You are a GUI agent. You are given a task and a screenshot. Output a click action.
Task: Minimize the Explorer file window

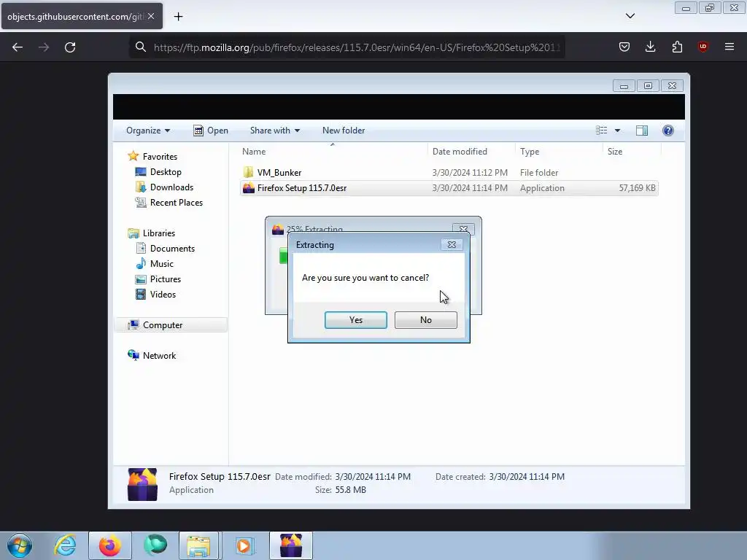pyautogui.click(x=624, y=86)
